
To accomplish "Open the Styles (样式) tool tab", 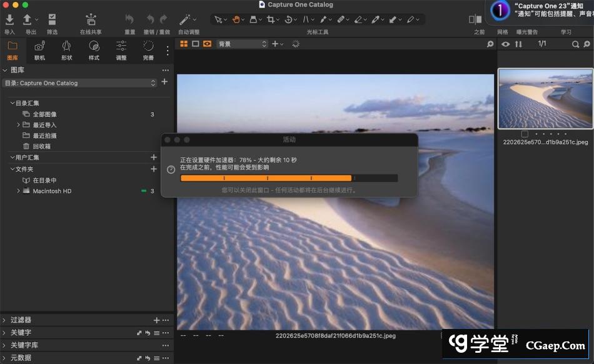I will coord(94,46).
